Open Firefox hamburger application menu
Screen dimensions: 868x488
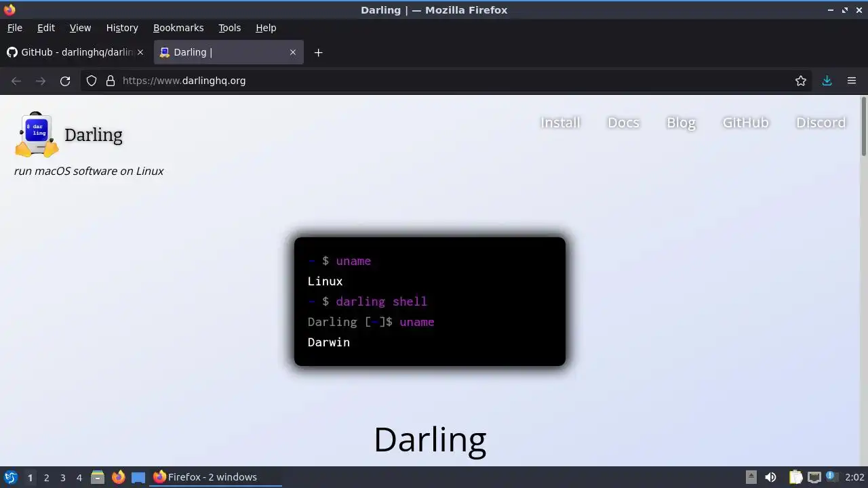pyautogui.click(x=852, y=81)
